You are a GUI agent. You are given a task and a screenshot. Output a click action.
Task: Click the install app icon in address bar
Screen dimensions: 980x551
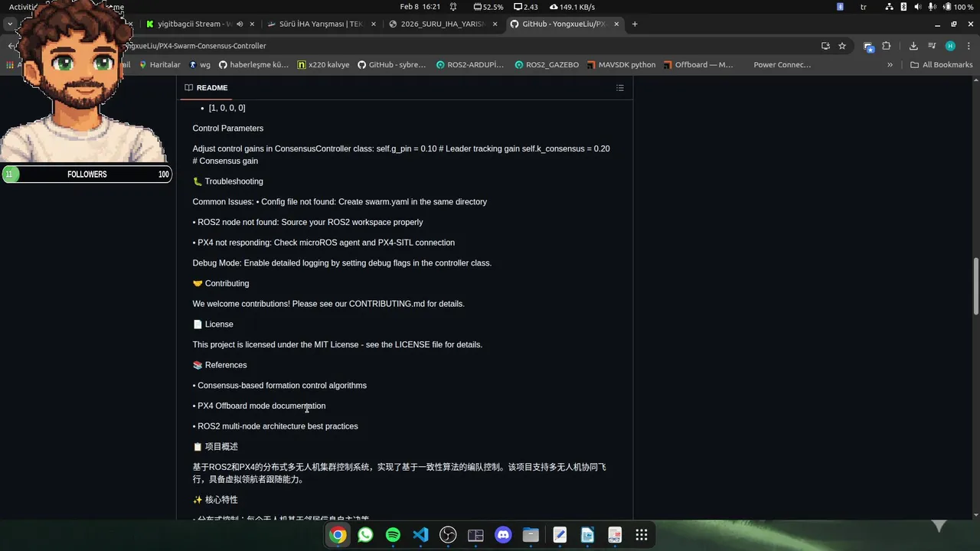825,46
